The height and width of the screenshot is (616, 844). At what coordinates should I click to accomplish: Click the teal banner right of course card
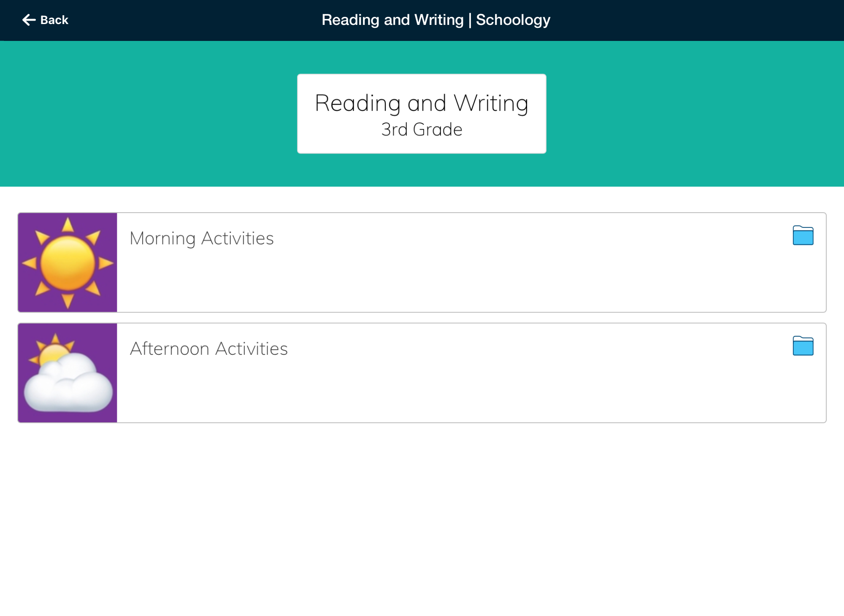click(x=696, y=114)
